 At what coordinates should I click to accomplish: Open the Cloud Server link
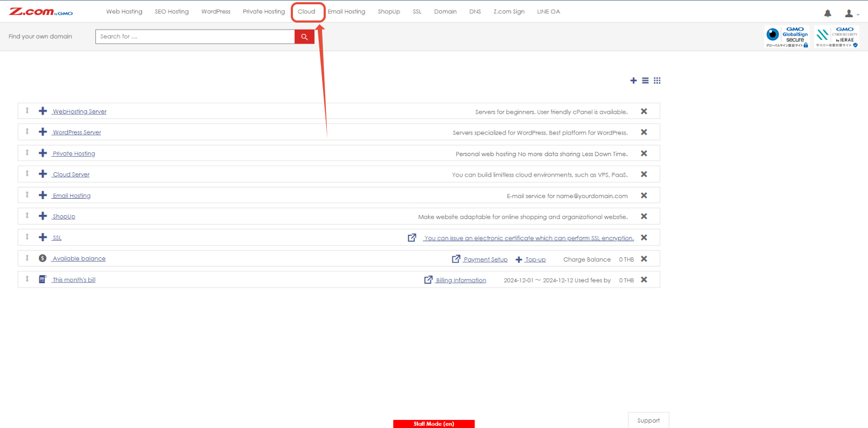pos(71,174)
